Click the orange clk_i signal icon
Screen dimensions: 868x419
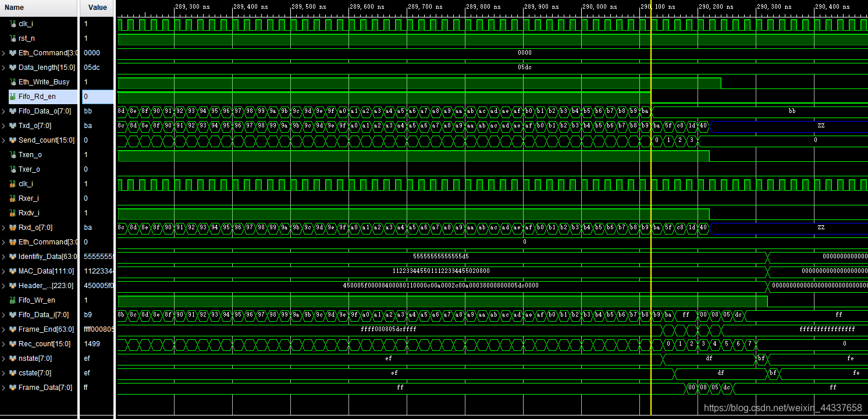[x=13, y=184]
